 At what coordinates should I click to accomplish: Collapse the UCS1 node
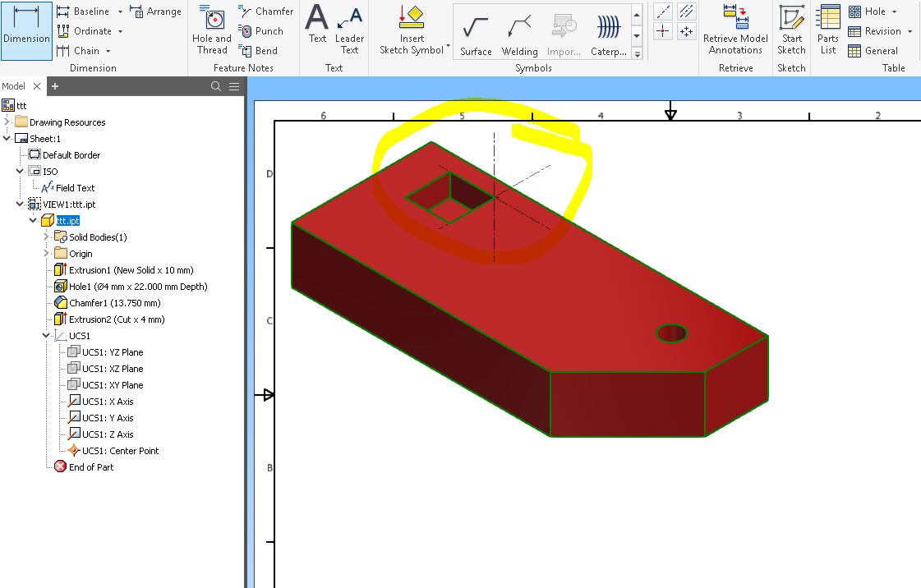[46, 336]
